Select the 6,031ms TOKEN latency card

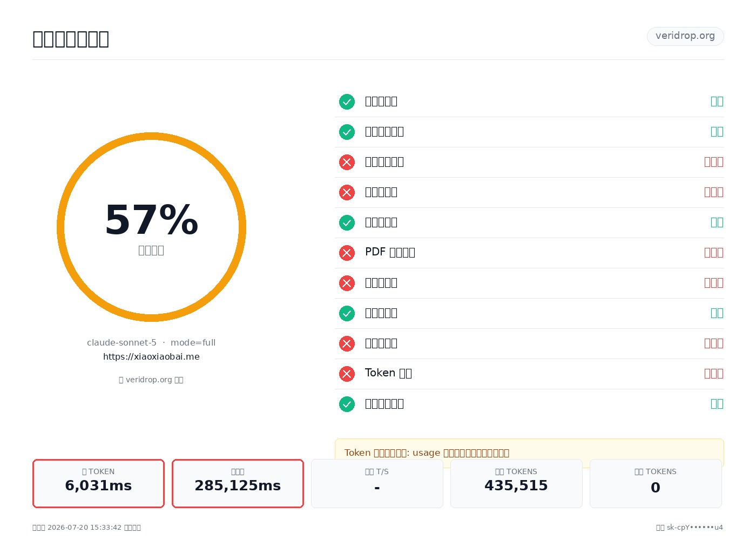[98, 483]
